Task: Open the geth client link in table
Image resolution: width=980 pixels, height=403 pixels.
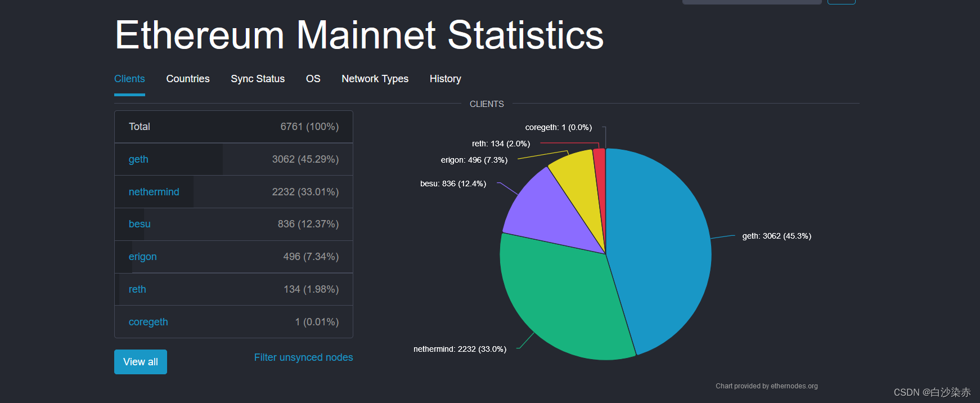Action: [138, 159]
